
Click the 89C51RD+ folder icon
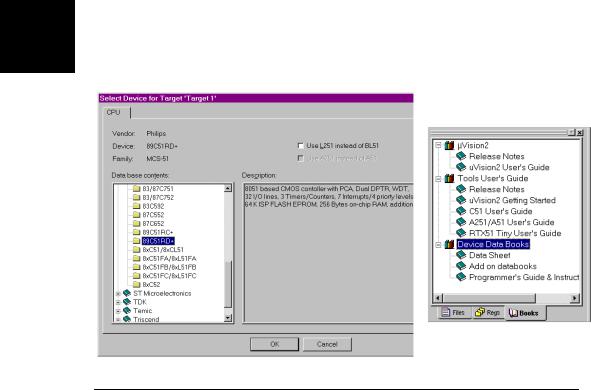tap(136, 241)
